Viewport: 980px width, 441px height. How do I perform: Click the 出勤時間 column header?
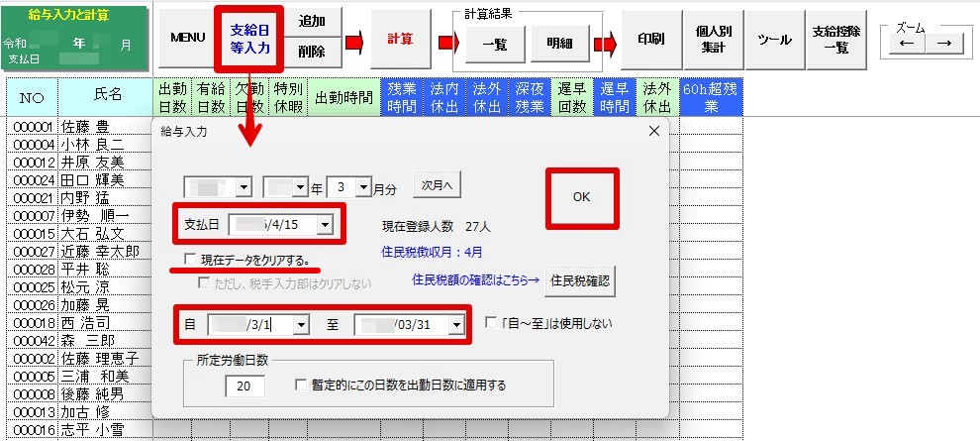343,97
